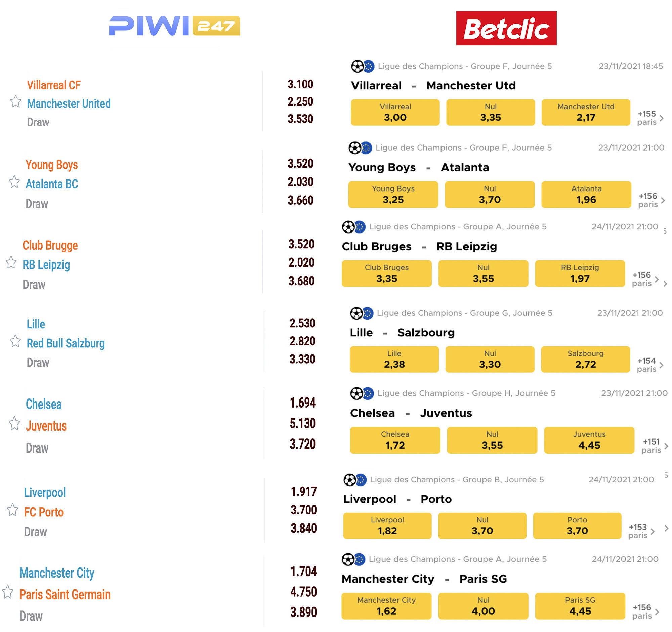Pick the Manchester City 1,62 odds button
Viewport: 672px width, 632px height.
point(386,606)
